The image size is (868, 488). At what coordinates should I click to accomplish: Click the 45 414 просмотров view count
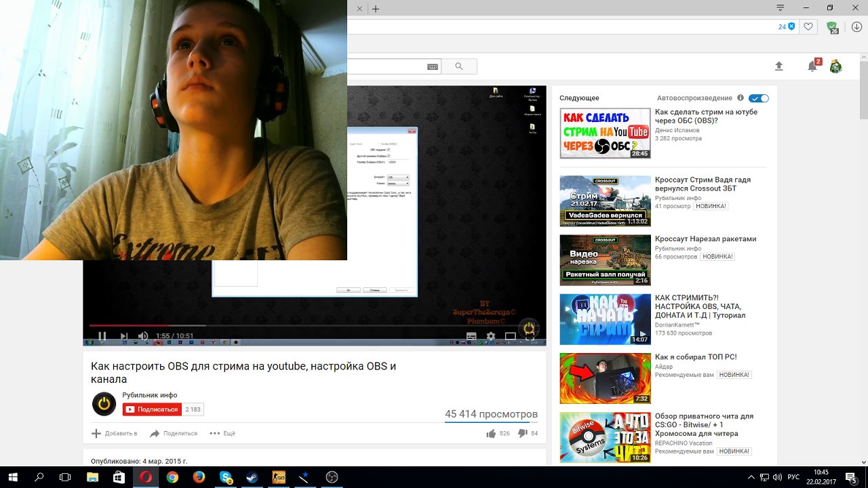pos(491,414)
